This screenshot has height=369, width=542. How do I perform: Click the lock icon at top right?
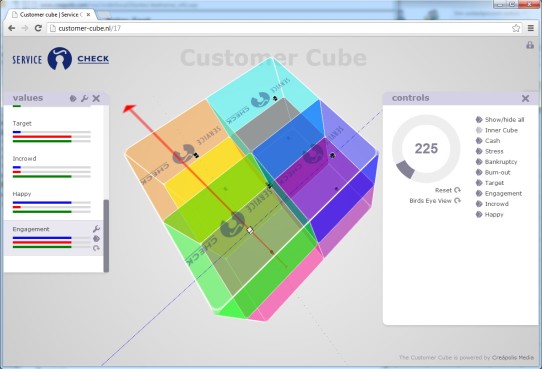pos(530,45)
